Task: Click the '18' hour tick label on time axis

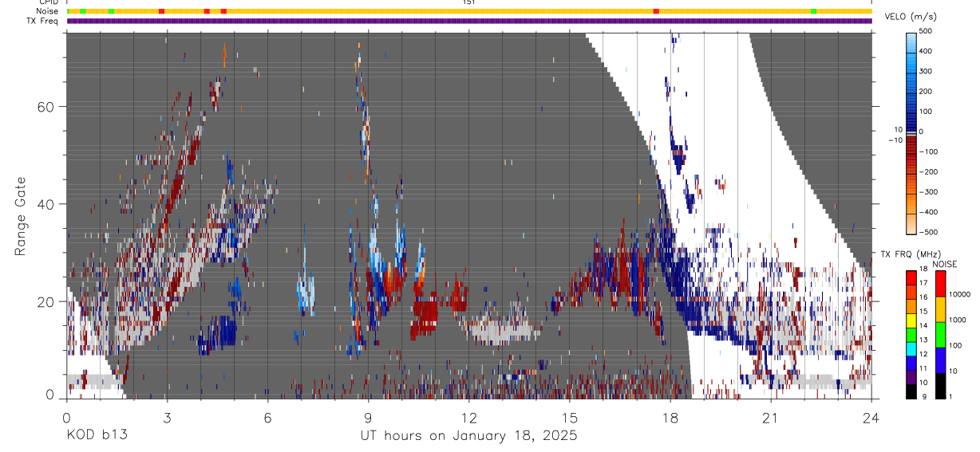Action: (x=670, y=418)
